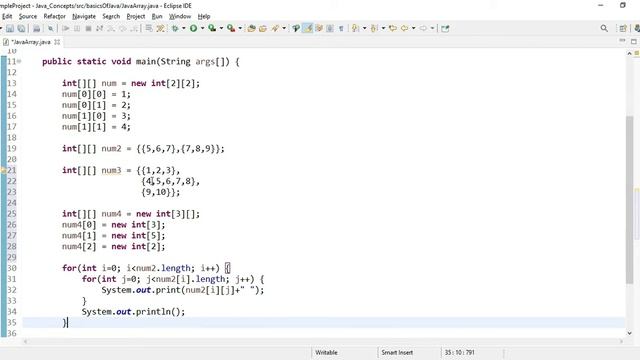
Task: Click the scroll-up arrow of the editor
Action: click(629, 53)
